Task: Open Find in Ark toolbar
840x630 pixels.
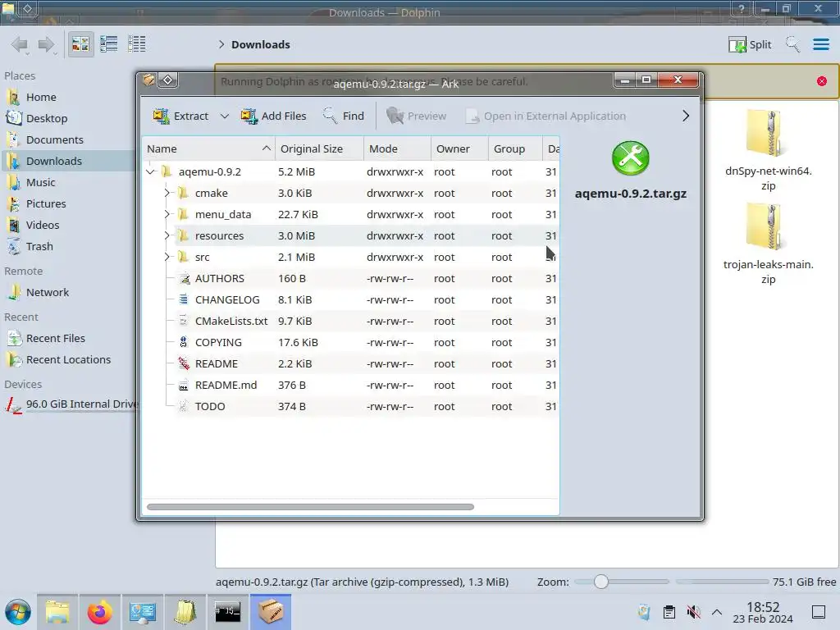Action: pyautogui.click(x=344, y=116)
